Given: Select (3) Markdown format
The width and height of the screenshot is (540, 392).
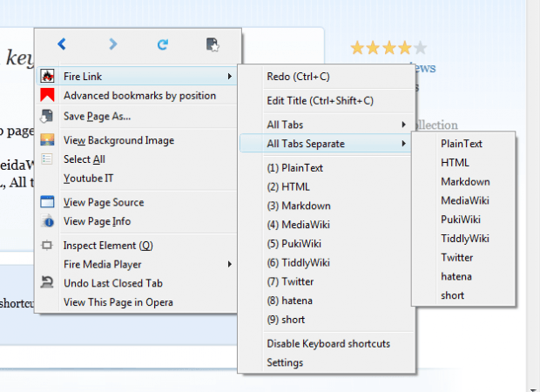Looking at the screenshot, I should pos(326,206).
